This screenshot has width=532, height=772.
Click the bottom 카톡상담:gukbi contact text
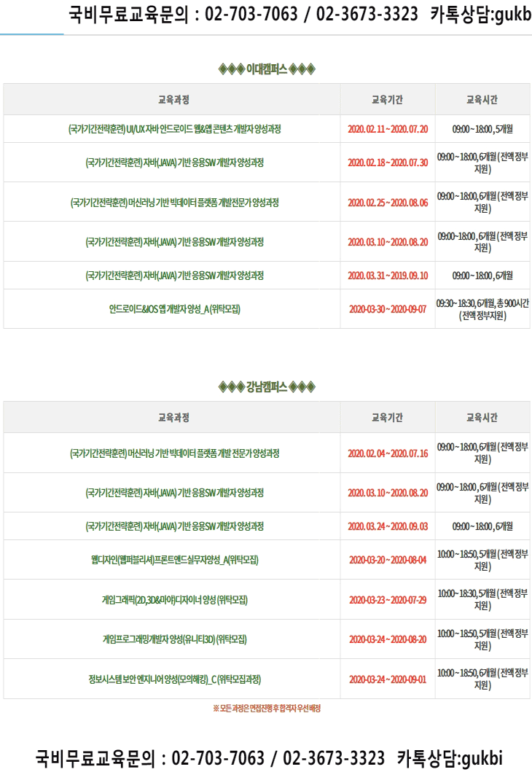click(x=450, y=758)
